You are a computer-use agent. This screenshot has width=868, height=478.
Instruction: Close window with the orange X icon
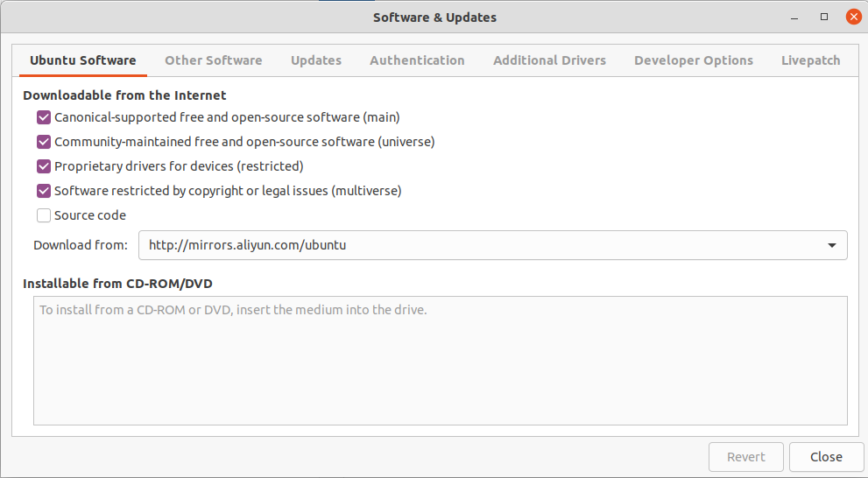[854, 18]
